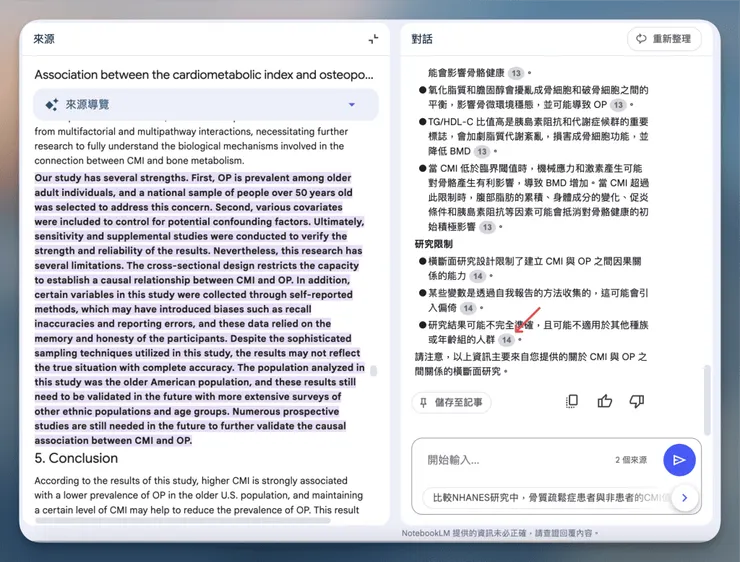
Task: Collapse the source panel with shrink icon
Action: pyautogui.click(x=373, y=39)
